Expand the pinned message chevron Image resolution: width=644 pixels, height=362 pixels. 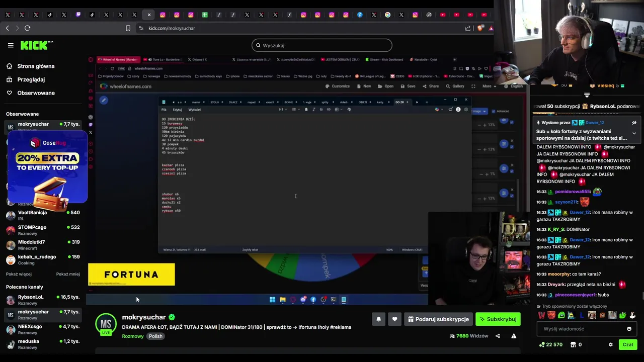pos(634,134)
